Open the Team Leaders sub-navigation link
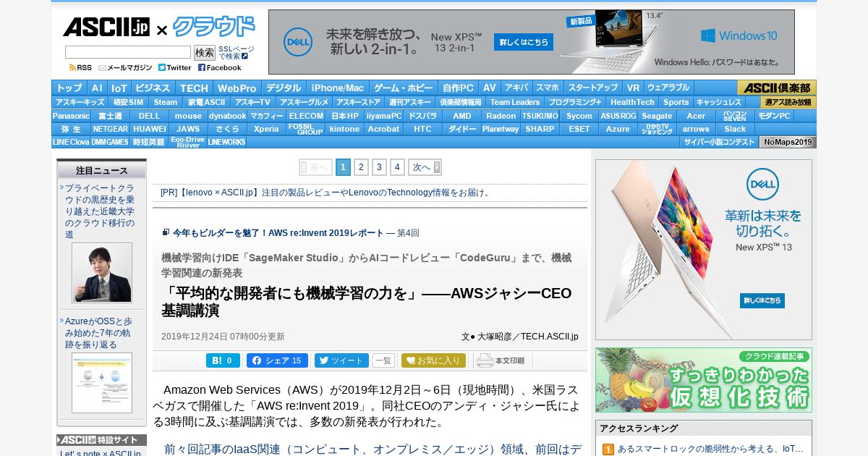 pyautogui.click(x=515, y=102)
